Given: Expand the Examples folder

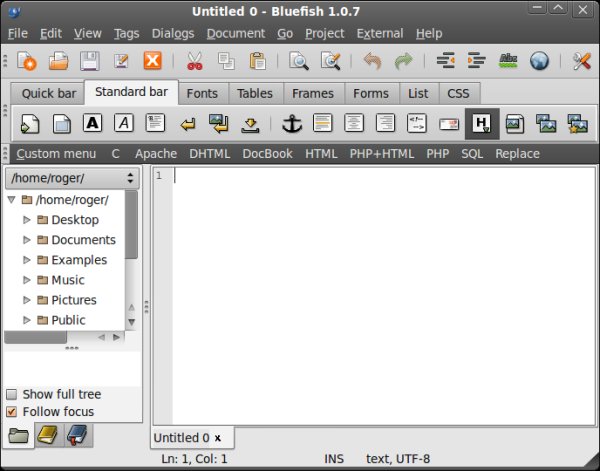Looking at the screenshot, I should [x=27, y=260].
